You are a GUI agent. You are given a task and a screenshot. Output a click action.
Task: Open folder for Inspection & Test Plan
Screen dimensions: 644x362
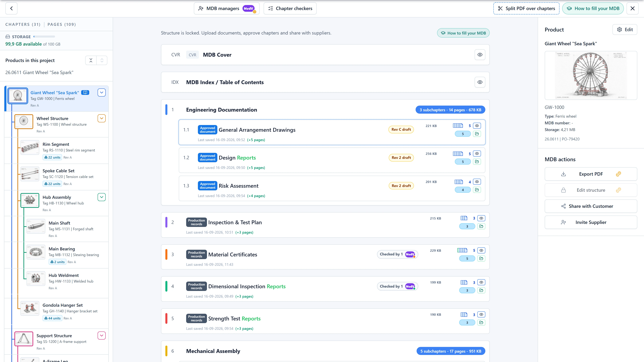[481, 226]
